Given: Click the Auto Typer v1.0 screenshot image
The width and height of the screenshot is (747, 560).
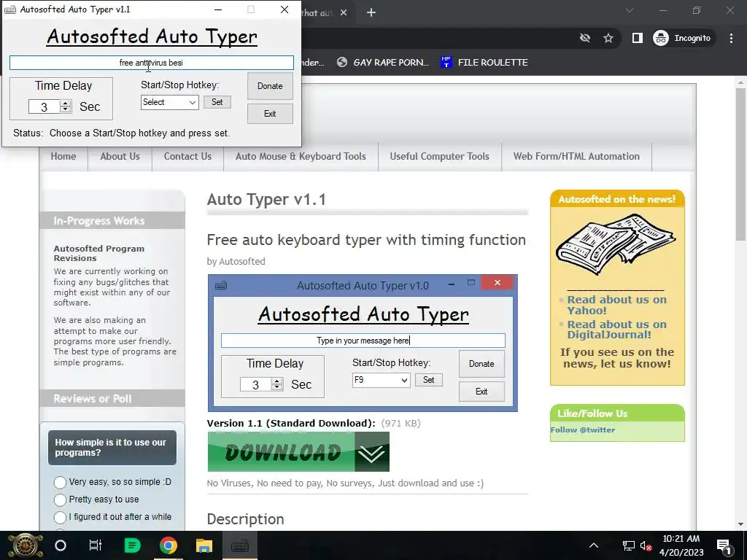Looking at the screenshot, I should click(x=363, y=343).
